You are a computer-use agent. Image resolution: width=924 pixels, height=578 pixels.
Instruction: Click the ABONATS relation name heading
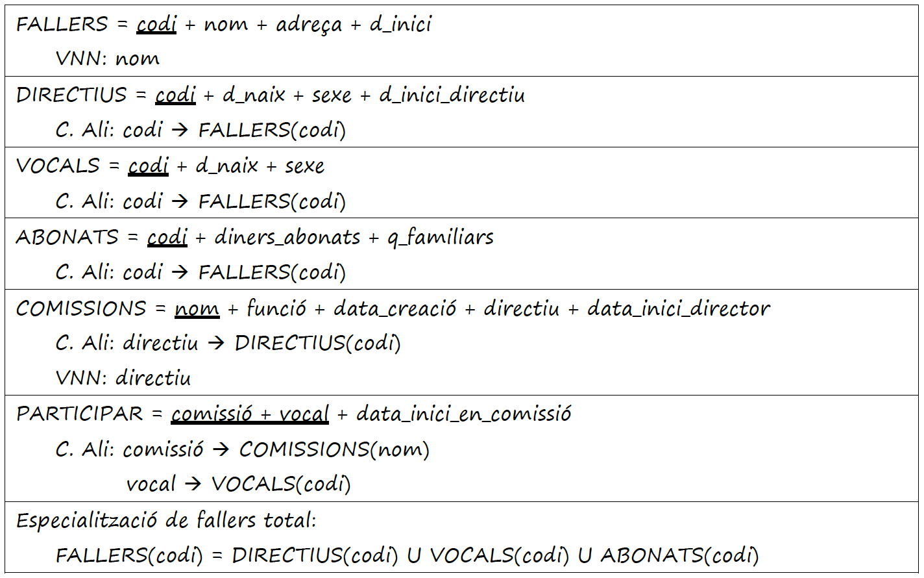67,237
